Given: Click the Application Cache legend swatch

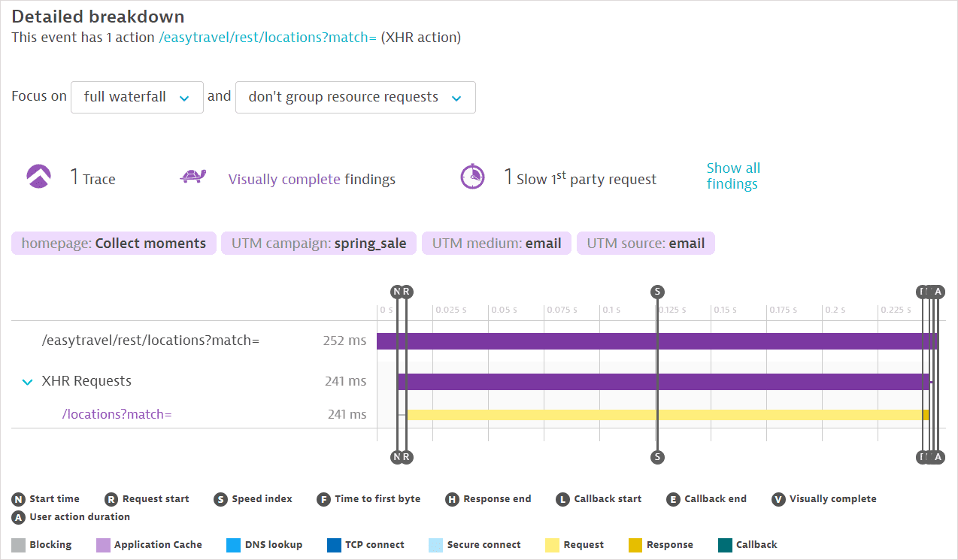Looking at the screenshot, I should click(x=103, y=545).
